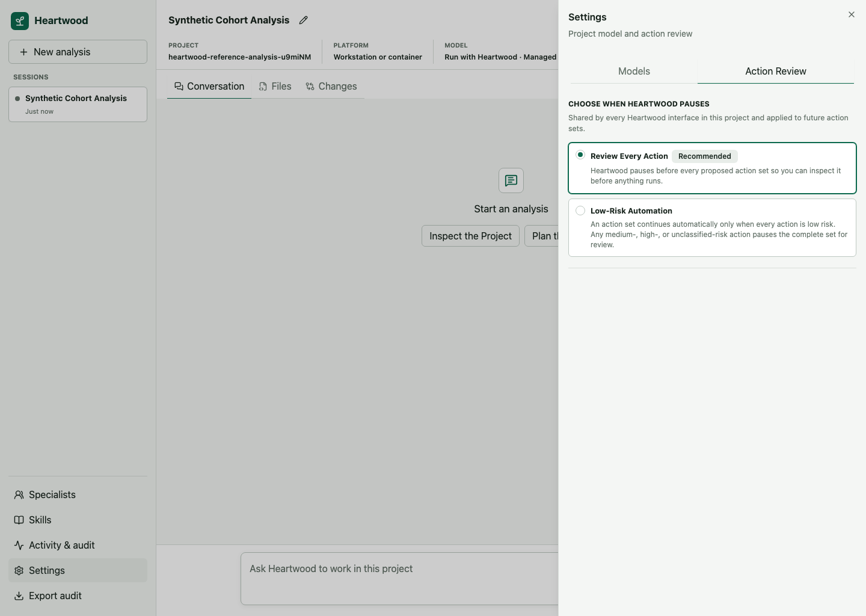Image resolution: width=866 pixels, height=616 pixels.
Task: Start a New analysis
Action: click(x=78, y=52)
